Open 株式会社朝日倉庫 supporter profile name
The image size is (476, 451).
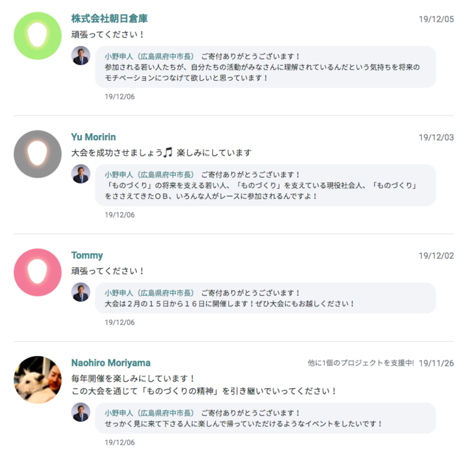pyautogui.click(x=109, y=19)
